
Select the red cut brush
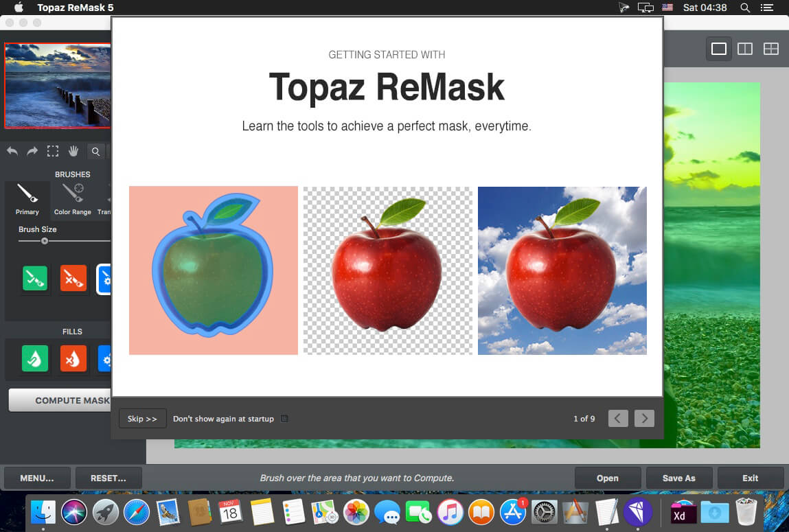click(x=73, y=278)
